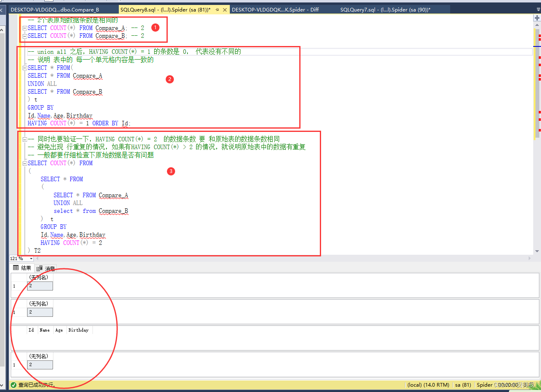This screenshot has width=541, height=392.
Task: Switch to the 结果 results tab
Action: [x=22, y=268]
